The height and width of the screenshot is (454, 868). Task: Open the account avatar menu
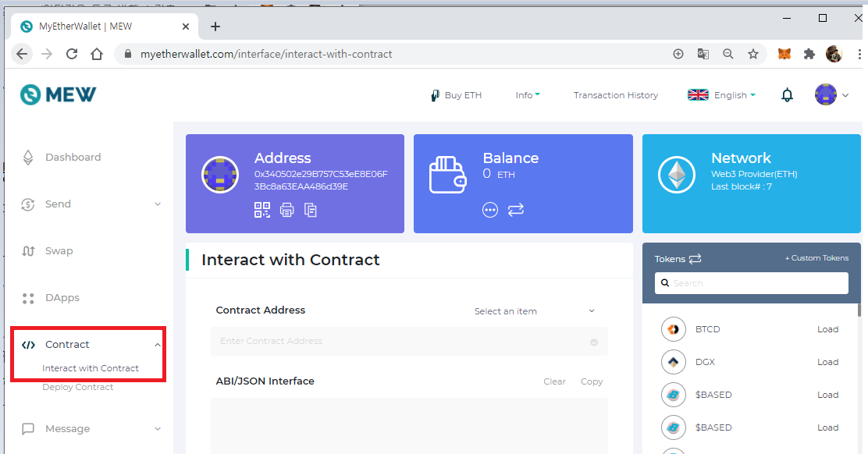(x=825, y=94)
